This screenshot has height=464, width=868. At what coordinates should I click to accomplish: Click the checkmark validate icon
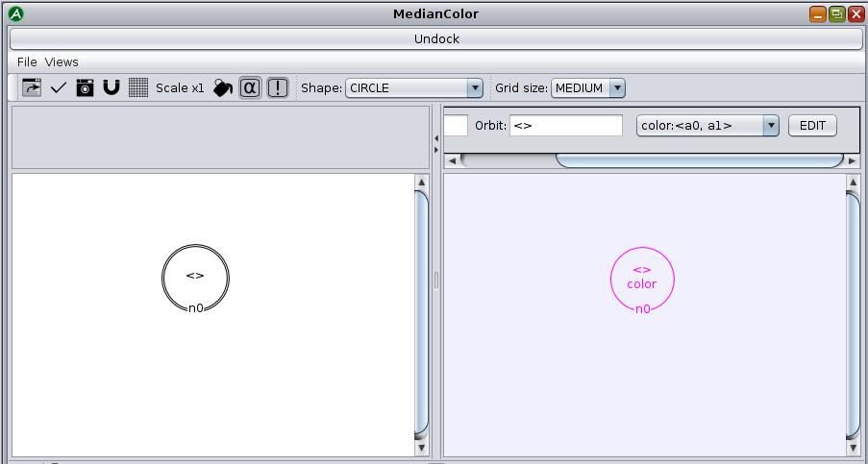58,87
